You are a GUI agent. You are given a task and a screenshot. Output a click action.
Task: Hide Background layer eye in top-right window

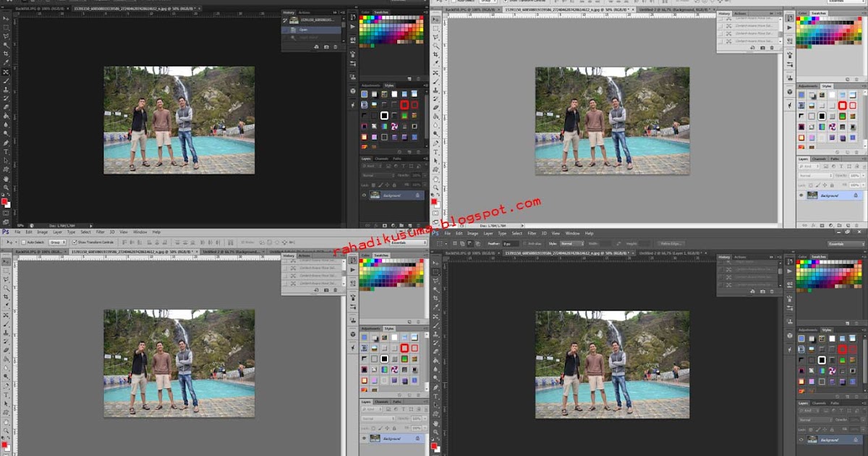pyautogui.click(x=801, y=195)
